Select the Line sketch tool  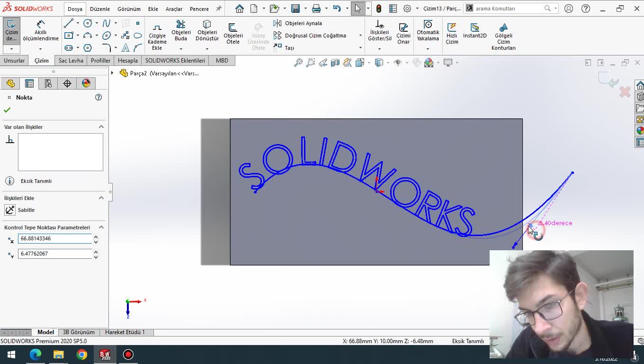coord(69,23)
